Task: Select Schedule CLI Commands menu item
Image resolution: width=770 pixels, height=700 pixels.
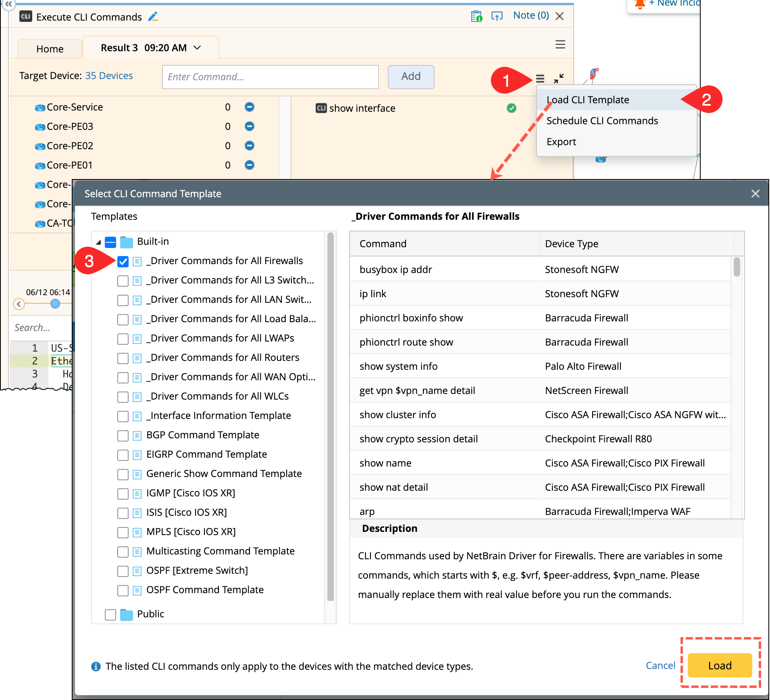Action: point(602,121)
